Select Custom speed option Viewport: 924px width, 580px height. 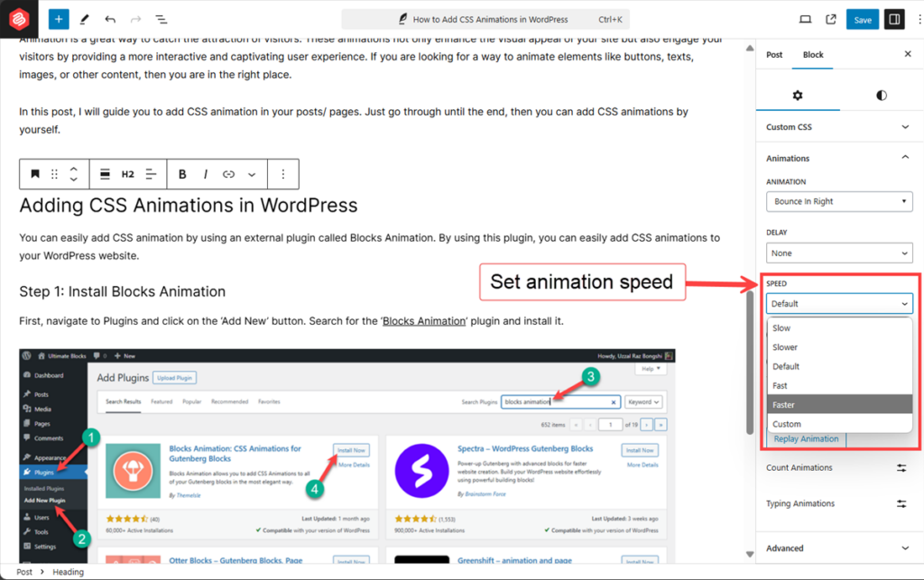(x=839, y=424)
